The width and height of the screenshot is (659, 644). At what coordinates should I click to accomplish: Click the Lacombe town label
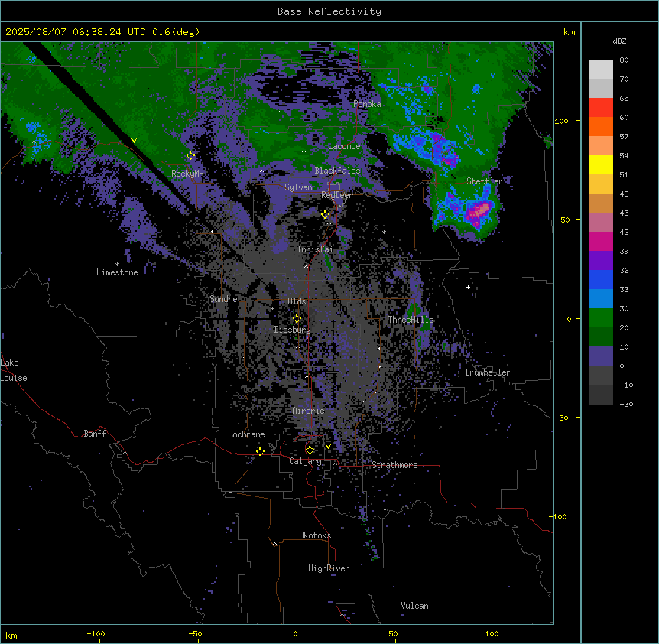344,146
